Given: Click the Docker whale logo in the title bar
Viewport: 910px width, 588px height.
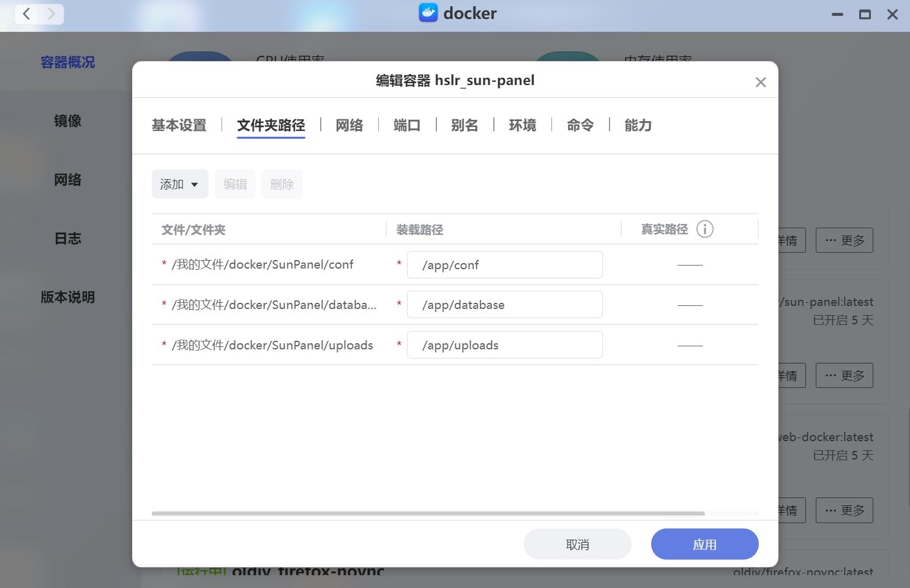Looking at the screenshot, I should (428, 13).
